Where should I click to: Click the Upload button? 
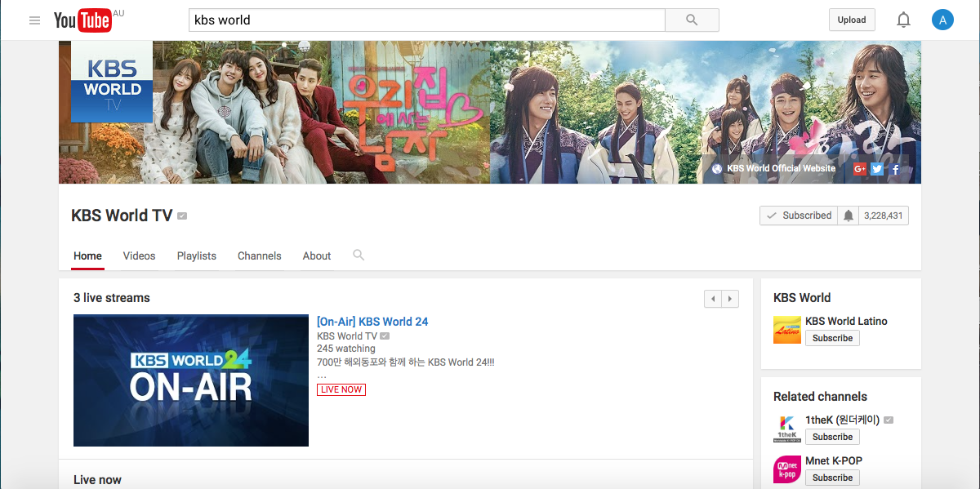(852, 20)
